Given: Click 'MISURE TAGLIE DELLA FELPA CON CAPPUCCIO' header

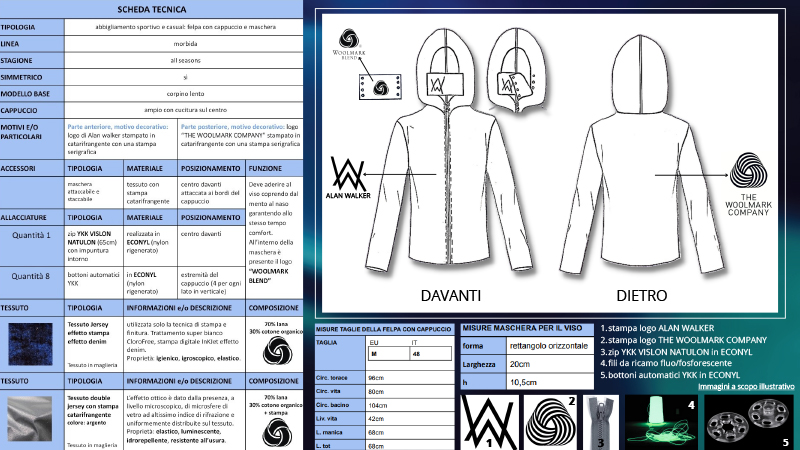Looking at the screenshot, I should click(384, 329).
